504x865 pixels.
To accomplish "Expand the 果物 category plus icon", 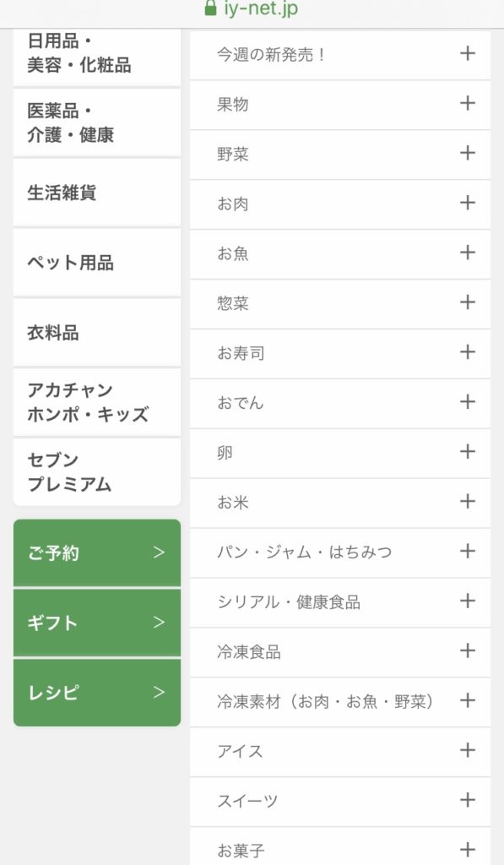I will 467,103.
